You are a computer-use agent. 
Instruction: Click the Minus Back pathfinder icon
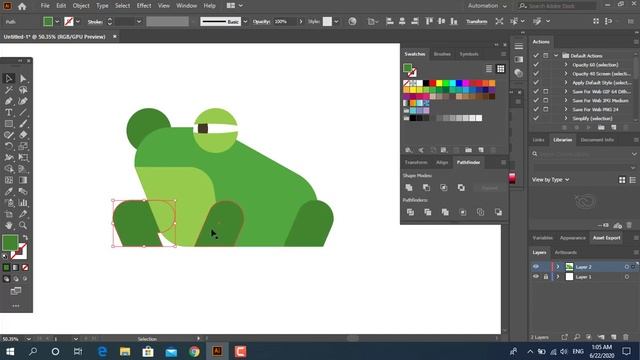498,212
